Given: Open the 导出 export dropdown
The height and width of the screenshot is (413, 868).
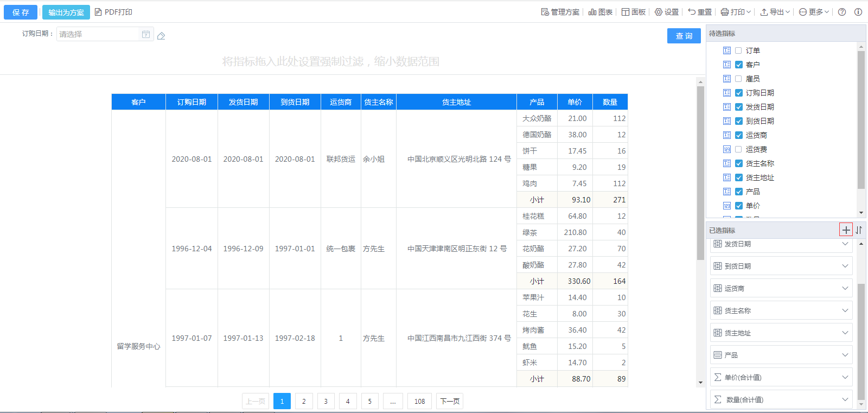Looking at the screenshot, I should point(775,12).
